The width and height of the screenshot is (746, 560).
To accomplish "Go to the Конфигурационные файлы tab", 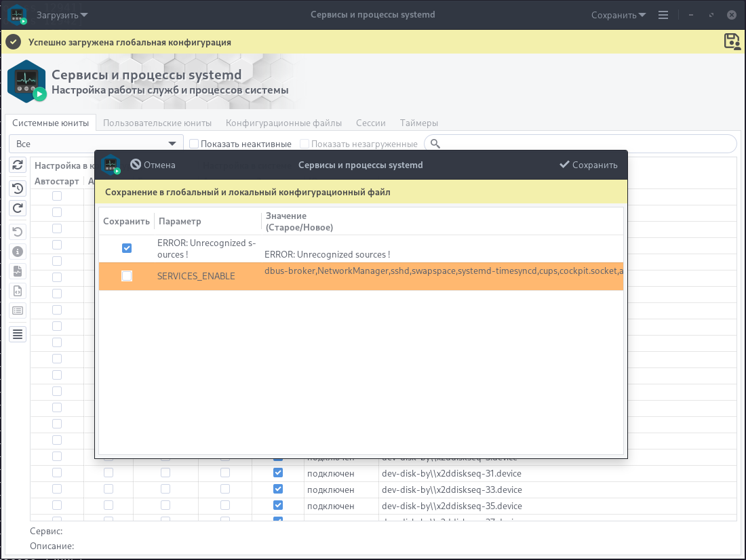I will pyautogui.click(x=283, y=123).
